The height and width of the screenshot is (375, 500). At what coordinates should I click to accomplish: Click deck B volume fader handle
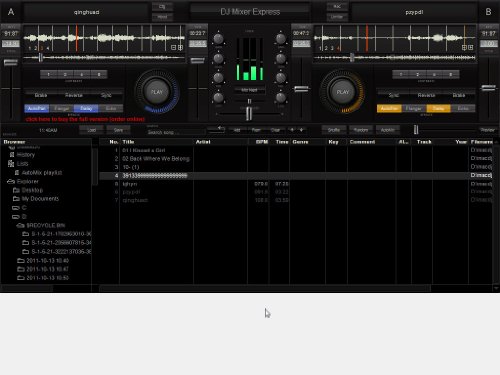[301, 89]
